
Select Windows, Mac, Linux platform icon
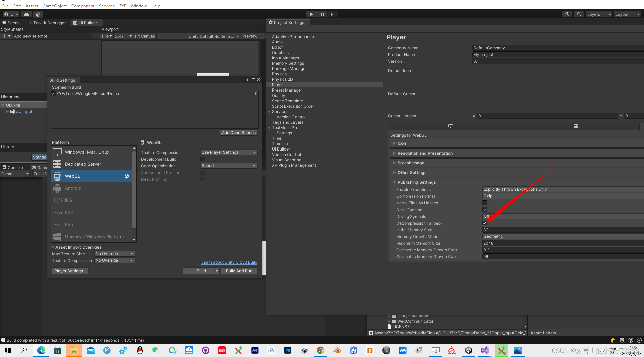[57, 152]
